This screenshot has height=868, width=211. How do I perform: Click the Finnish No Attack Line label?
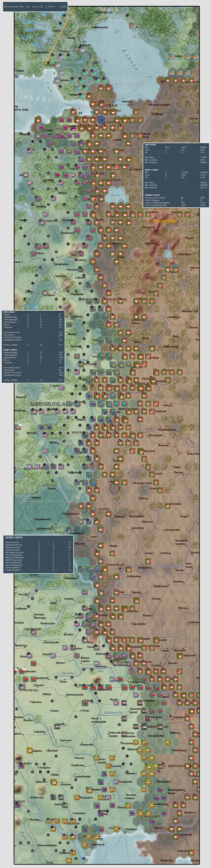coord(125,82)
